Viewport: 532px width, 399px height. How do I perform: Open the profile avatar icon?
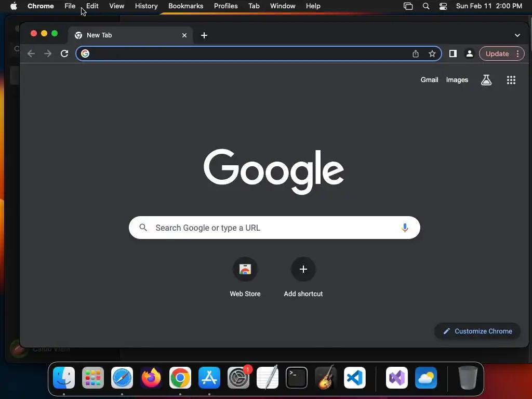[x=470, y=54]
